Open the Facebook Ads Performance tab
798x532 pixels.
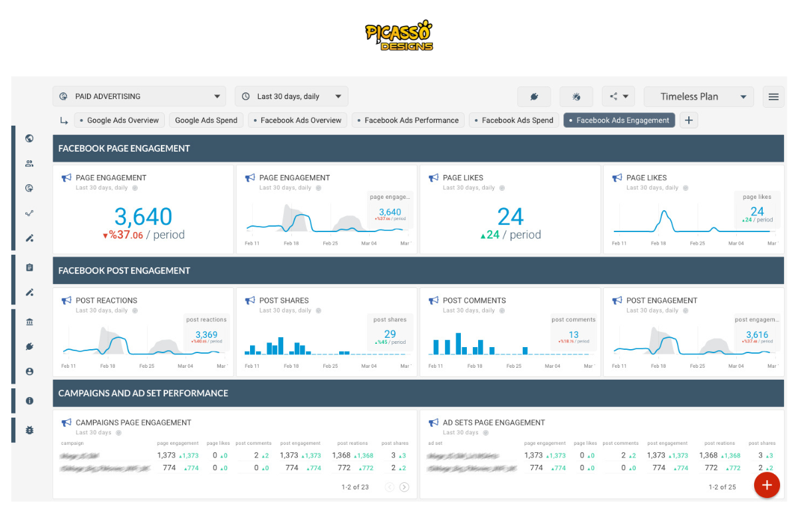click(407, 120)
